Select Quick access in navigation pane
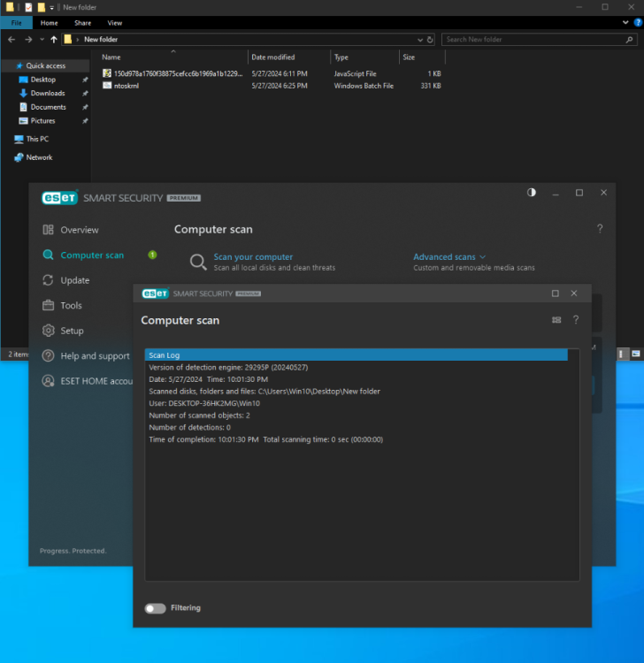The image size is (644, 663). pyautogui.click(x=45, y=65)
